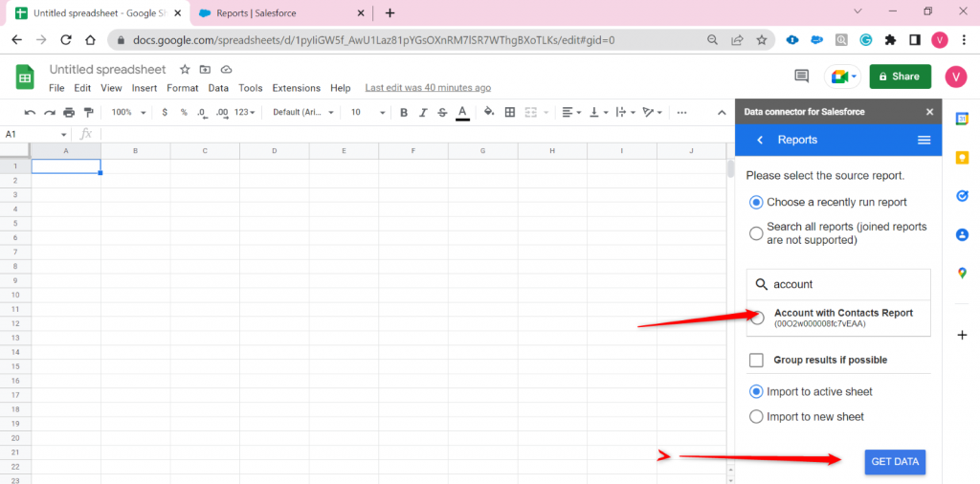Open Last edit was 40 minutes ago link
The image size is (980, 484).
pos(428,88)
